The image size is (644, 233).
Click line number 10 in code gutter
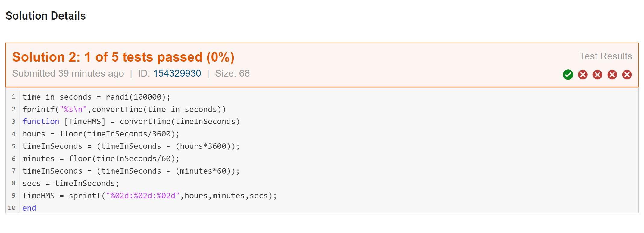click(12, 208)
